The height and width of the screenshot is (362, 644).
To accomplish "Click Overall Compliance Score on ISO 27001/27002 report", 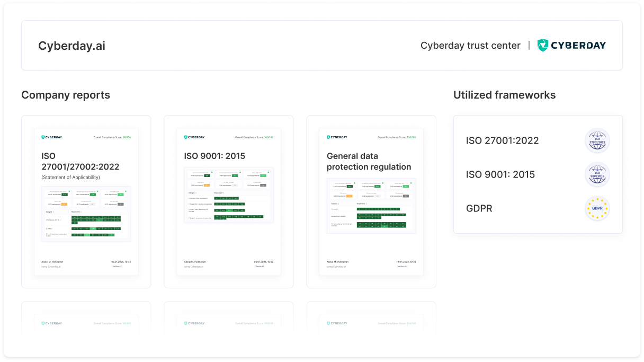I will [112, 137].
